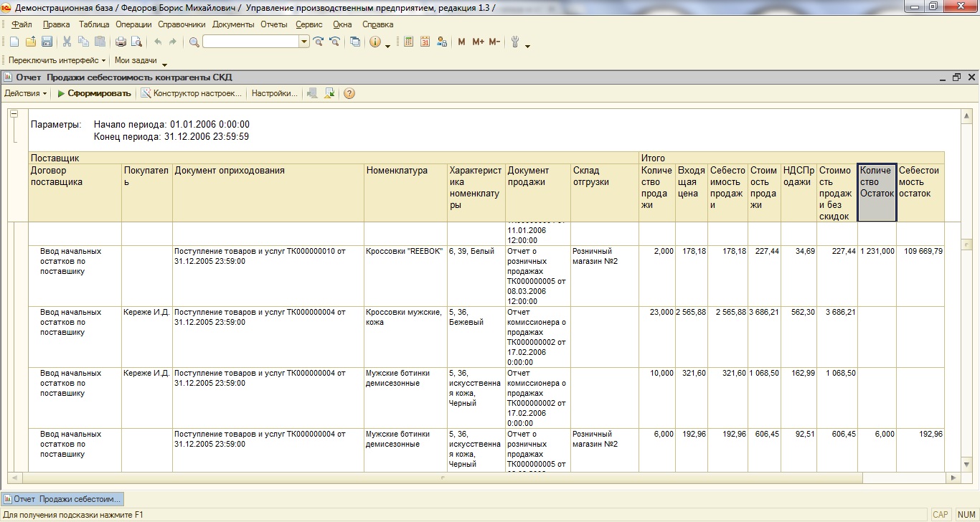Click the Кроссовки "REEBOK" cell
Screen dimensions: 980x522
click(405, 276)
